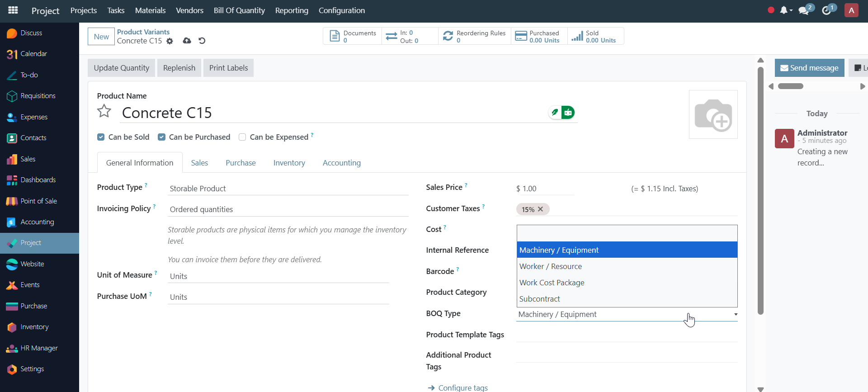Select Worker / Resource from BOQ Type list
868x392 pixels.
click(x=550, y=266)
